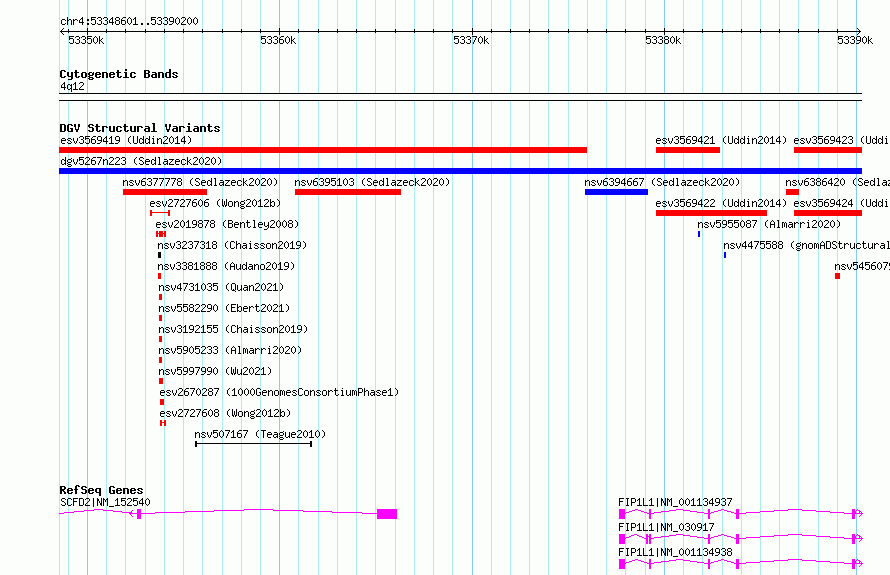Click nsv4475588 gnomAD variant label

(x=807, y=245)
